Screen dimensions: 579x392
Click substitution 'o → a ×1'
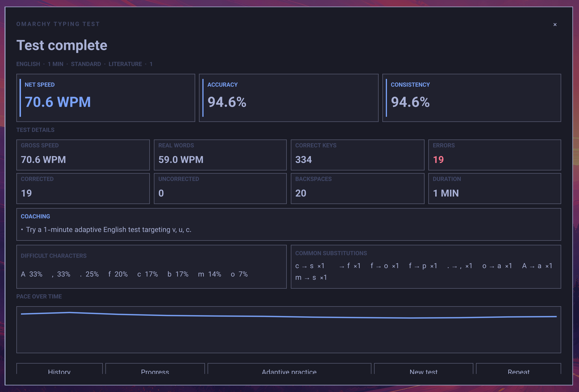tap(497, 266)
